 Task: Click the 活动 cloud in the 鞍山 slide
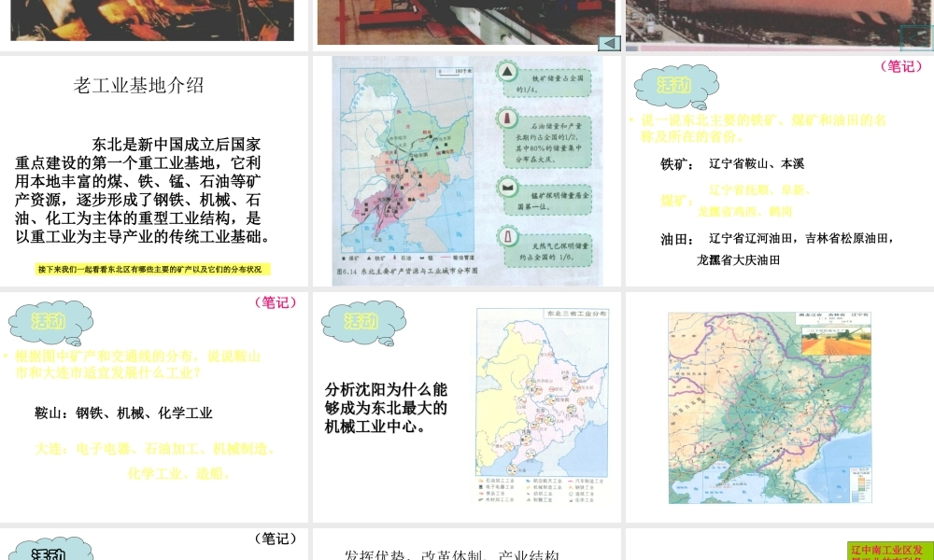pyautogui.click(x=50, y=323)
